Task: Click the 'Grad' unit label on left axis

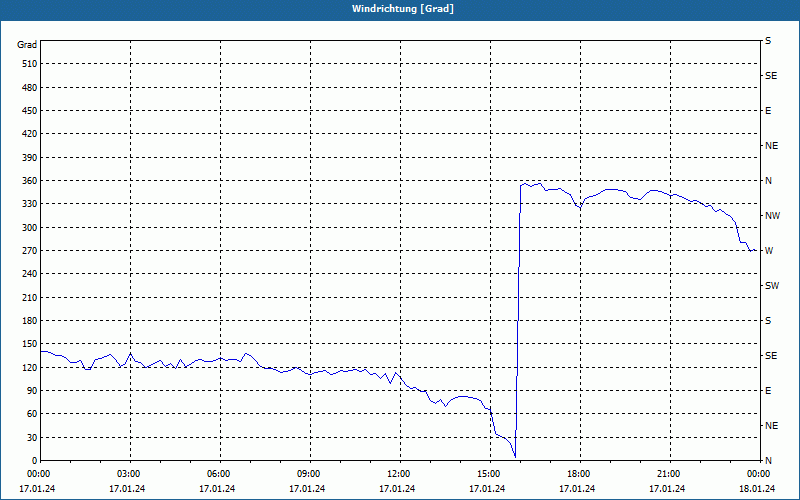Action: pos(27,45)
